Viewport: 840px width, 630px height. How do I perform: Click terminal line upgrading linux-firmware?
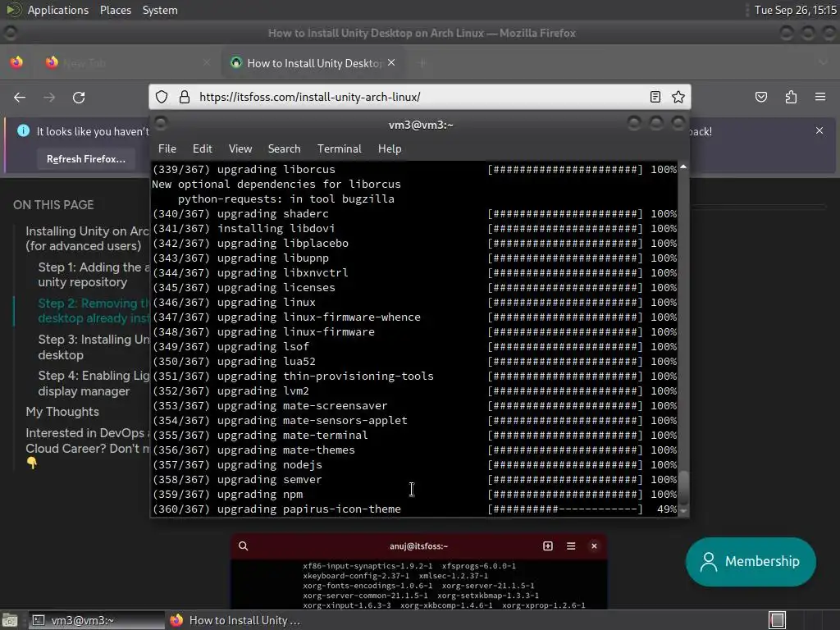414,332
